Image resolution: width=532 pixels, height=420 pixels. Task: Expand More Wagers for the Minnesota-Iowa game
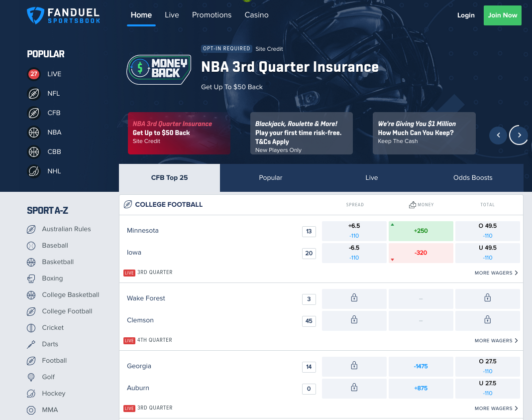(x=496, y=273)
